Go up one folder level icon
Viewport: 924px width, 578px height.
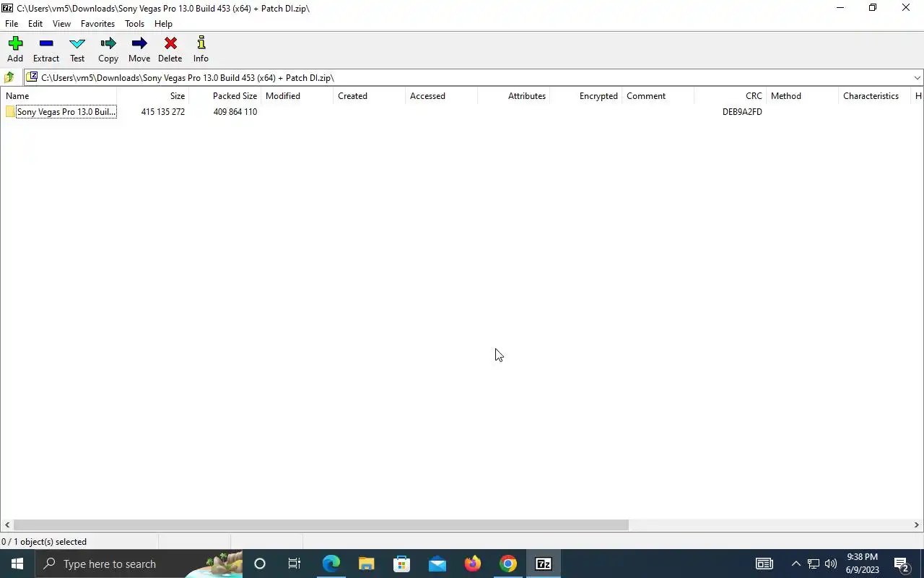click(x=9, y=77)
